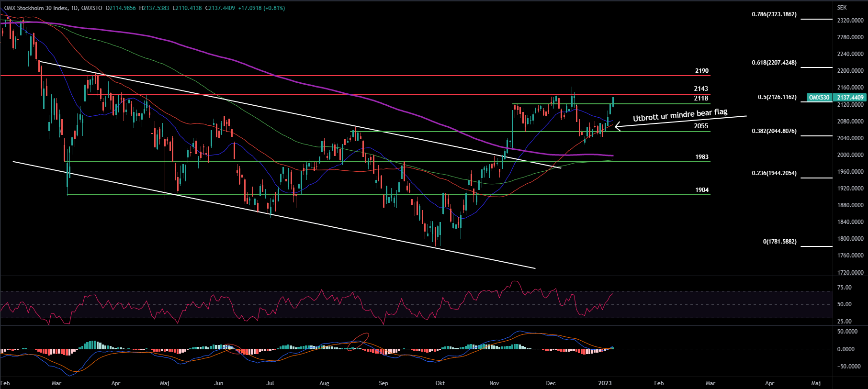Click the 1983 support level label
Screen dimensions: 868x389
pos(701,157)
